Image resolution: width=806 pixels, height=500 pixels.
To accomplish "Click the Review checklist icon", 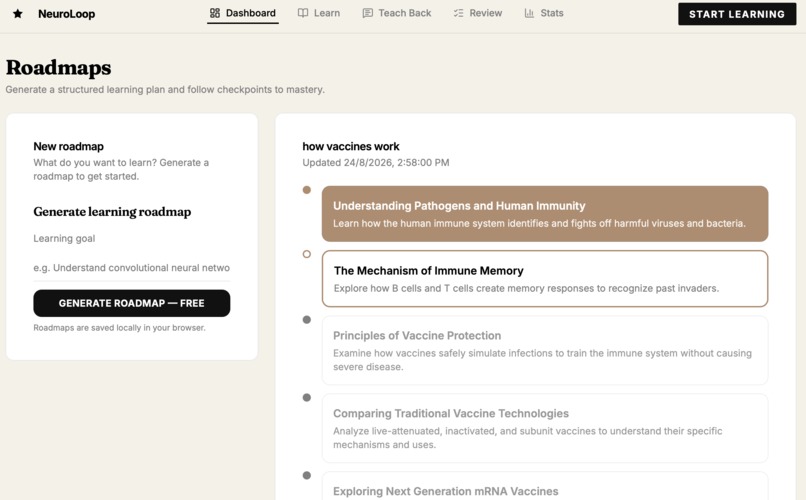I will [459, 13].
